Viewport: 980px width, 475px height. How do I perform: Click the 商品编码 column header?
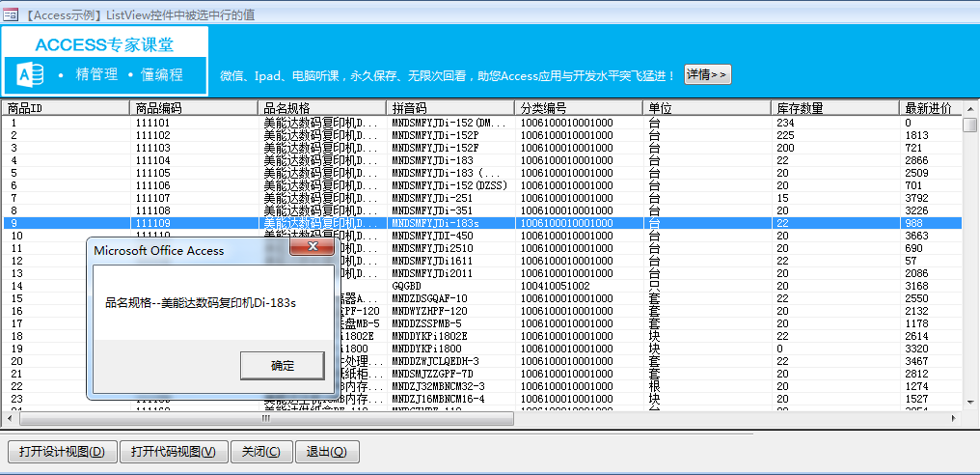pos(194,108)
